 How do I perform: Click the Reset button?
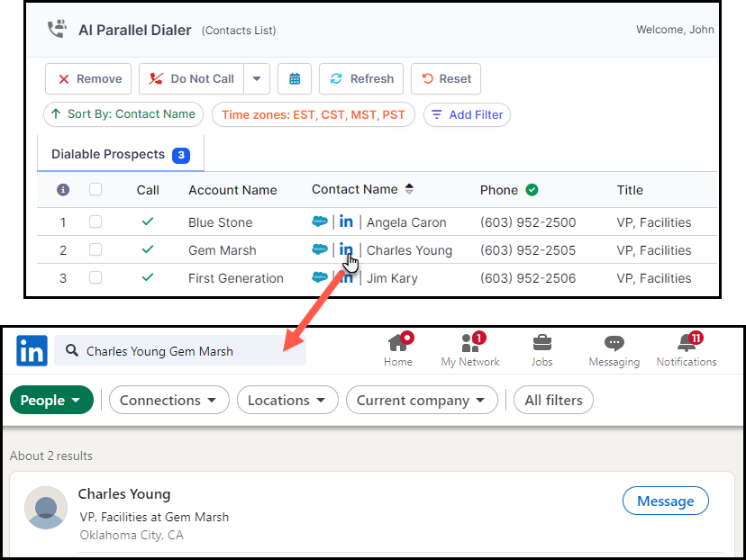[446, 78]
